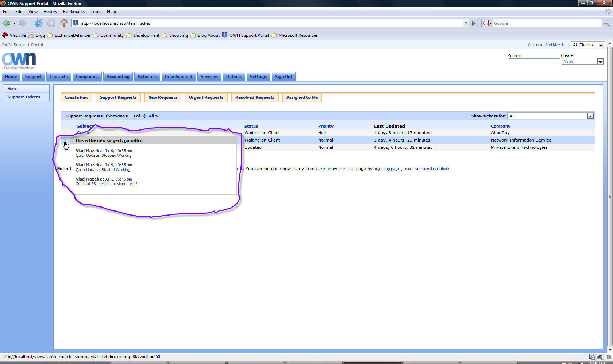Click the Stop loading icon

pyautogui.click(x=51, y=23)
